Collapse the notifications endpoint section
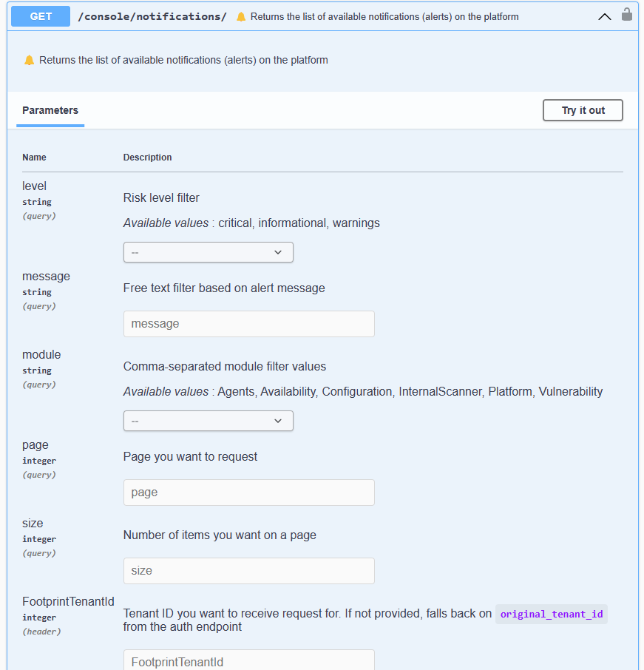The image size is (644, 670). [x=604, y=16]
